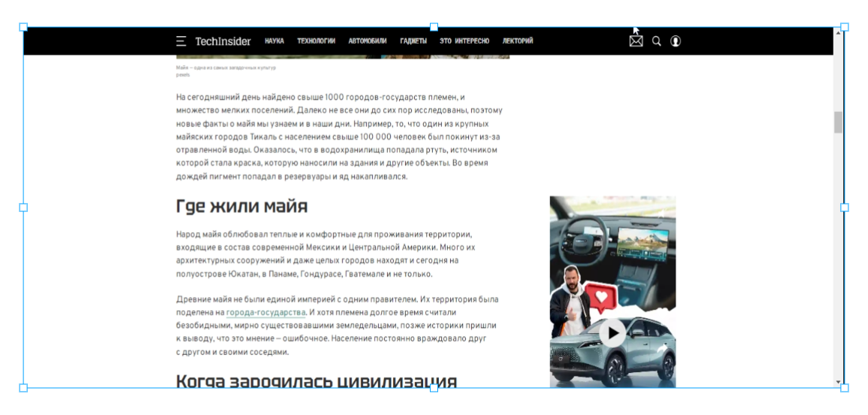Select bottom-left selection frame handle
The height and width of the screenshot is (415, 868).
[x=23, y=388]
